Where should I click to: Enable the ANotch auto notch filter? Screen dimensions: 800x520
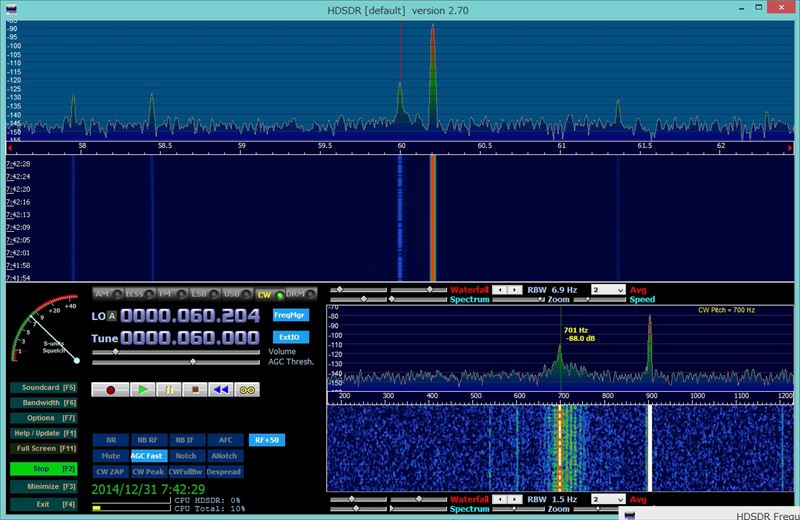click(225, 456)
